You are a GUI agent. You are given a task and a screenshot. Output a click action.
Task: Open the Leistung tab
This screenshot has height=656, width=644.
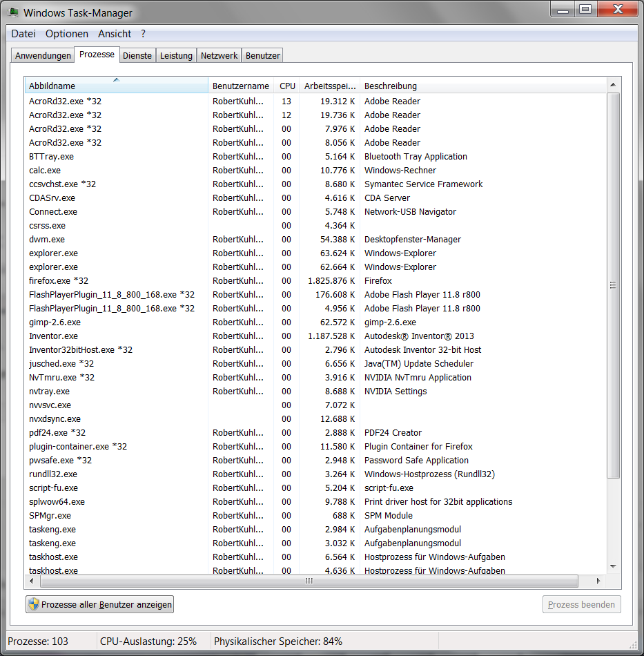point(175,55)
